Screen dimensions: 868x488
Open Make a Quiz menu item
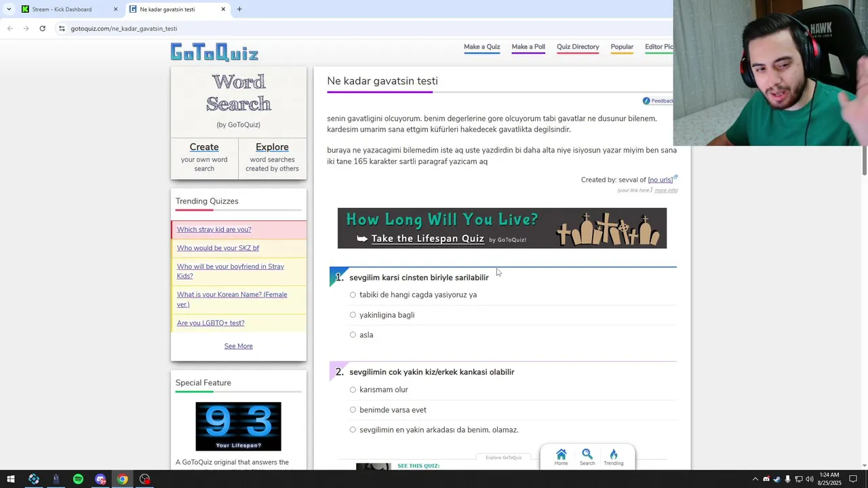(481, 47)
